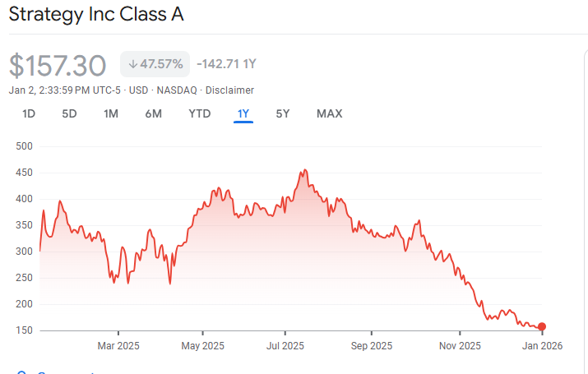
Task: Switch to the 1D range tab
Action: pos(29,113)
